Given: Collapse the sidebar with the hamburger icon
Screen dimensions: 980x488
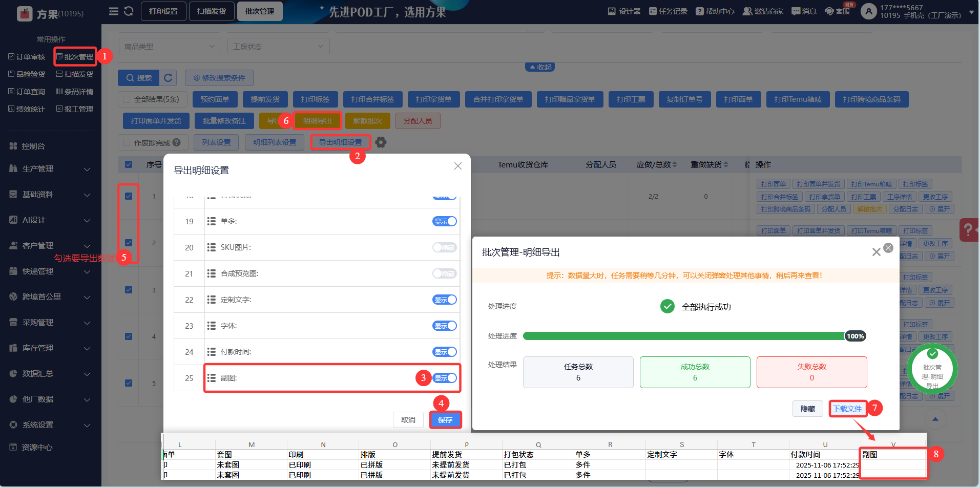Looking at the screenshot, I should [114, 11].
